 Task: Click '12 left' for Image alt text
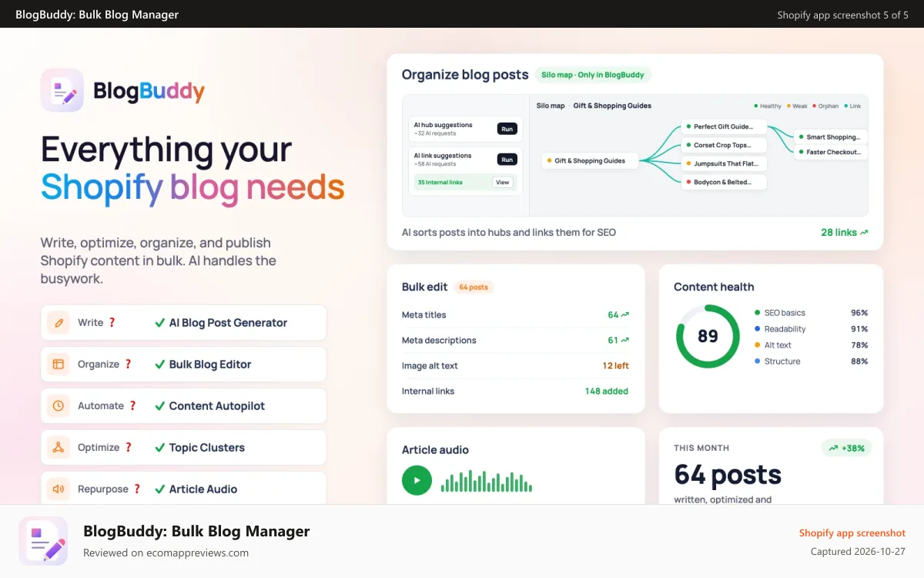pyautogui.click(x=615, y=365)
